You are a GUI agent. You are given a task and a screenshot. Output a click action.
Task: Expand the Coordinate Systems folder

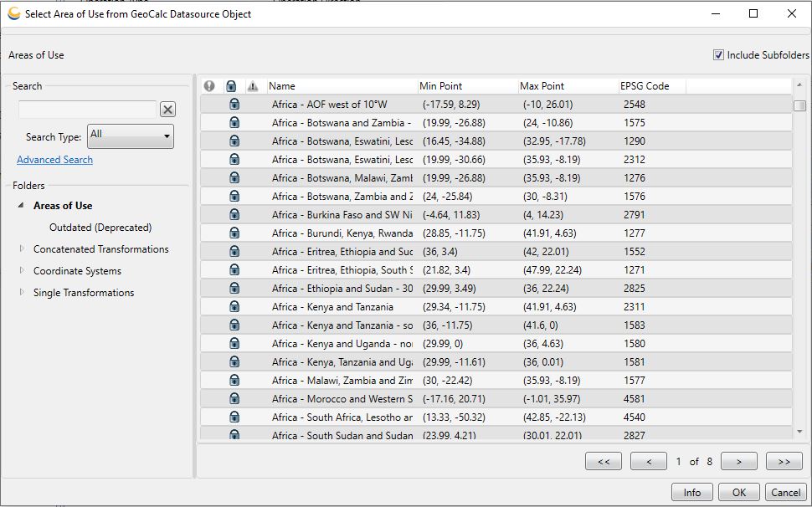tap(22, 270)
